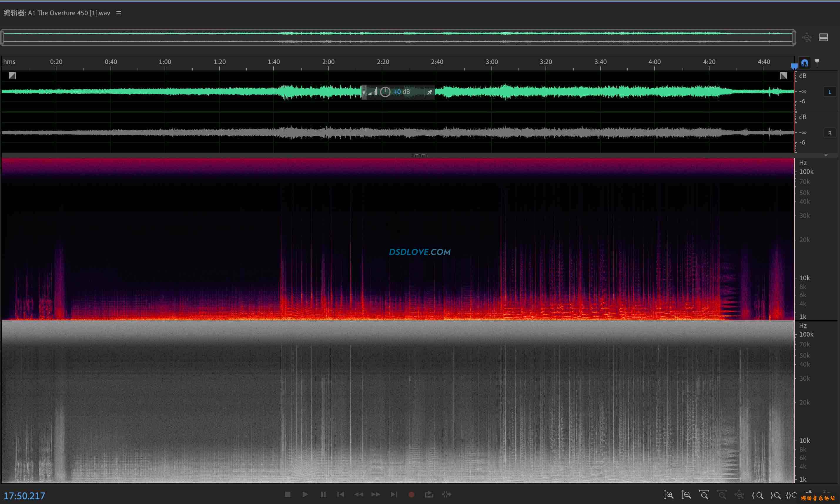Click Hz label on upper spectral frequency ruler
Image resolution: width=840 pixels, height=504 pixels.
tap(803, 163)
